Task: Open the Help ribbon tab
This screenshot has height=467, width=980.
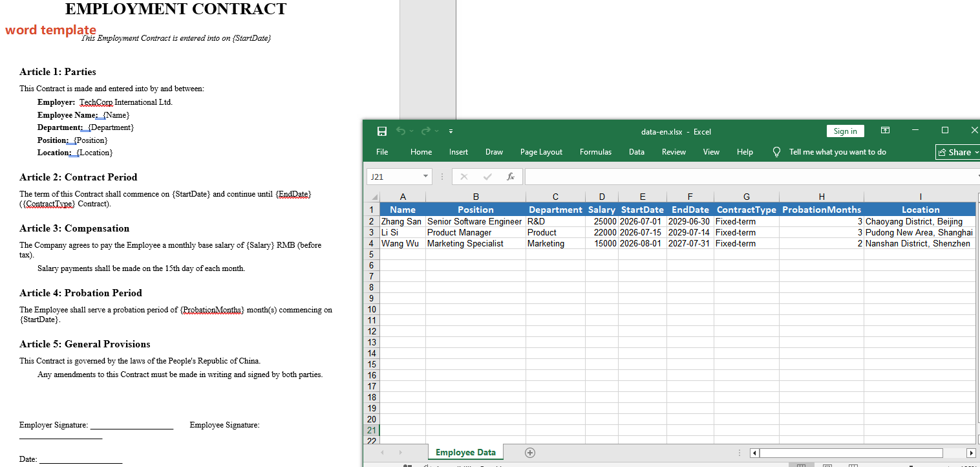Action: pyautogui.click(x=745, y=152)
